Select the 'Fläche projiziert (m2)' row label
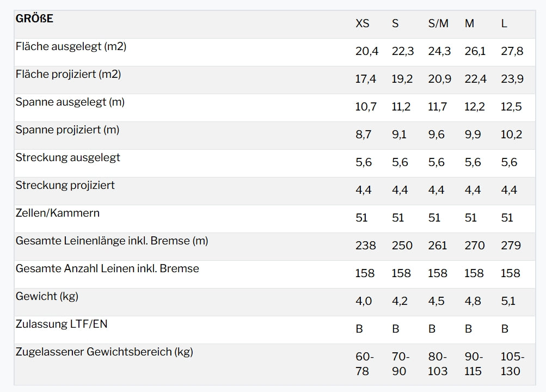Viewport: 546px width, 392px height. [x=68, y=75]
